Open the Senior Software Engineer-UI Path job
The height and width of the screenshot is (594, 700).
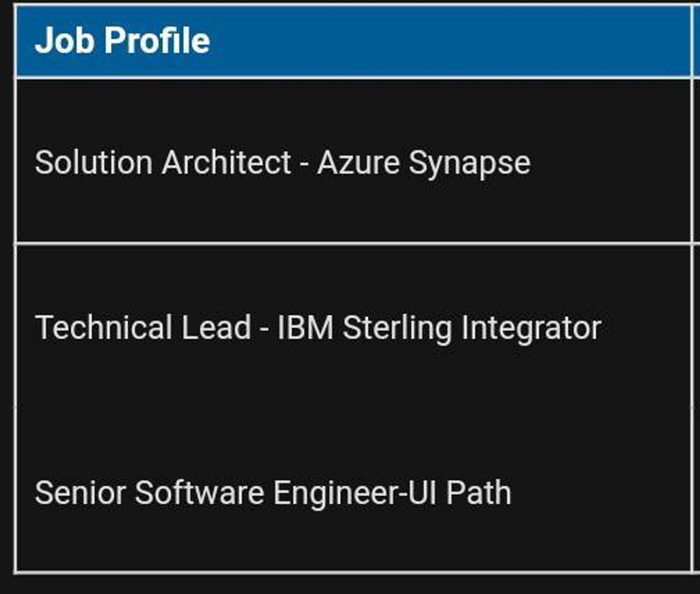273,493
